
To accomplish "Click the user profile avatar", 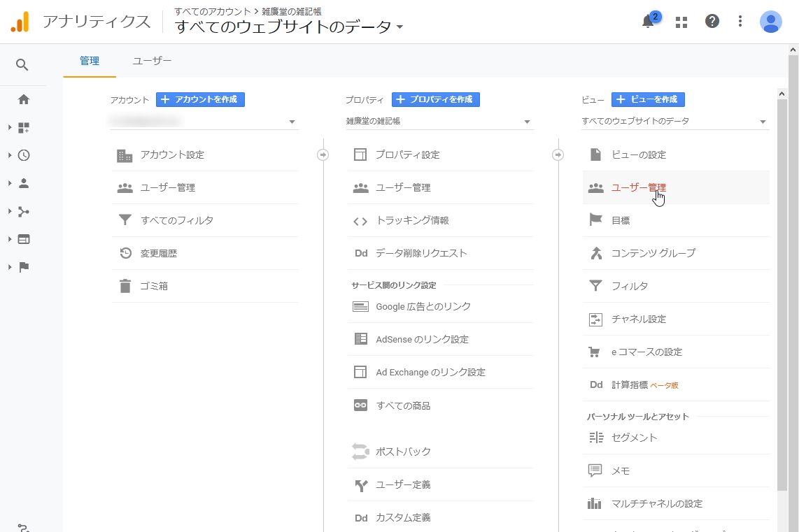I will [770, 22].
